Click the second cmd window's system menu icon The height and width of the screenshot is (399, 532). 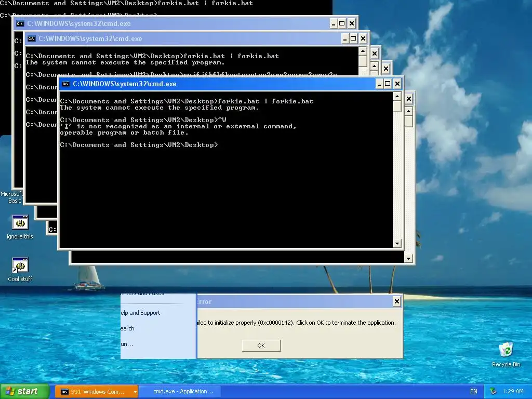point(32,38)
